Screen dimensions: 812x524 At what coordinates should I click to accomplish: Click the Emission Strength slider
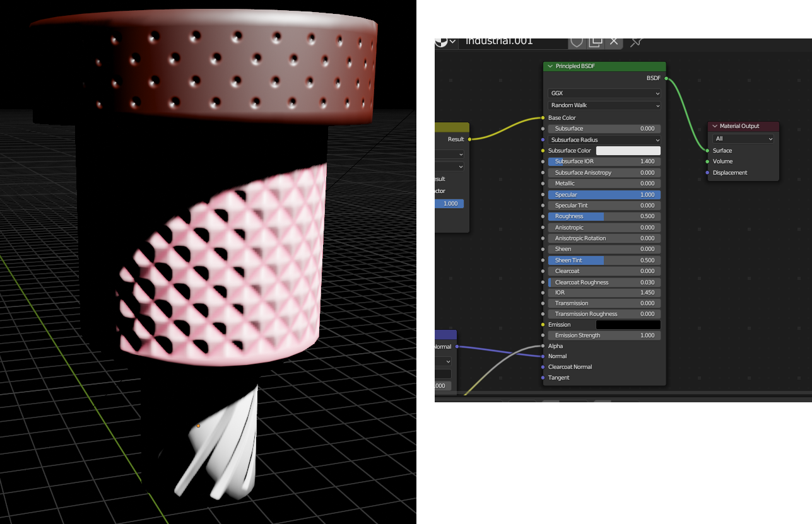click(x=604, y=335)
